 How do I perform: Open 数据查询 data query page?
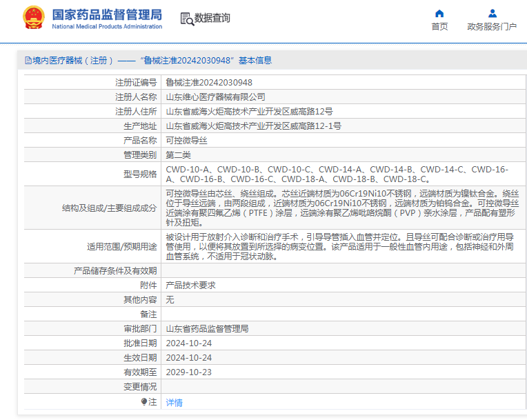click(x=212, y=18)
